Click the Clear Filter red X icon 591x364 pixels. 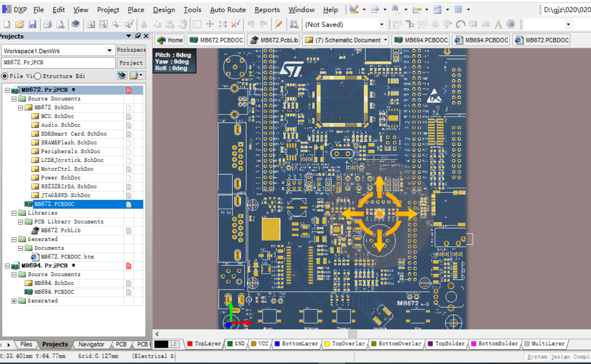[236, 25]
